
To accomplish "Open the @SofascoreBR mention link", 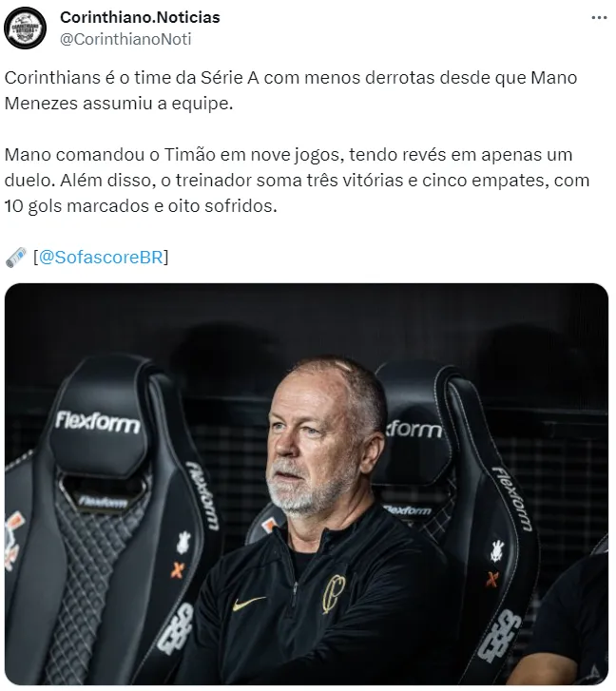I will coord(101,257).
